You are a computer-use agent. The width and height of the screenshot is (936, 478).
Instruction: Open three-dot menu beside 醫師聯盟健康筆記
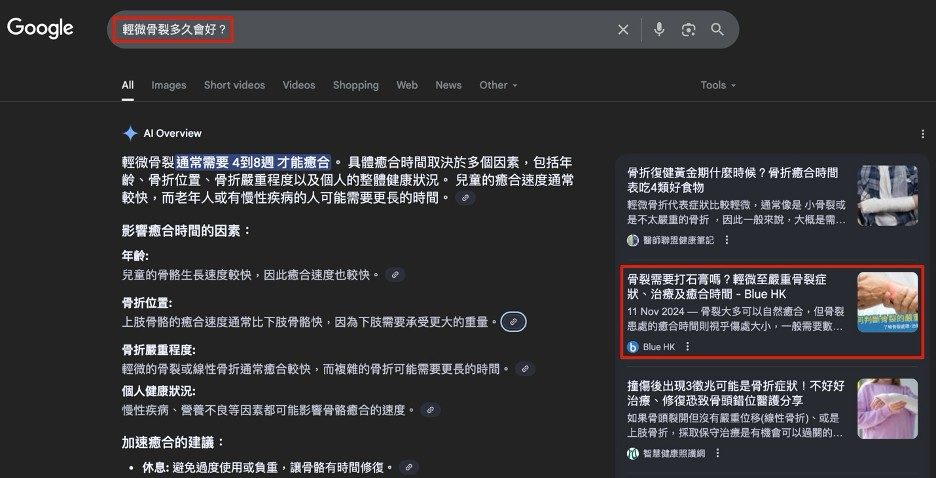(726, 240)
